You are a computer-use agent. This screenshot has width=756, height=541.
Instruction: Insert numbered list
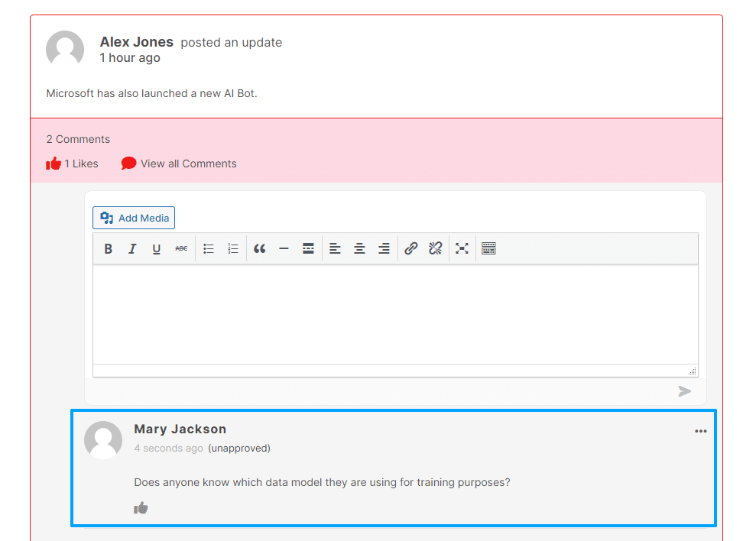[x=233, y=249]
